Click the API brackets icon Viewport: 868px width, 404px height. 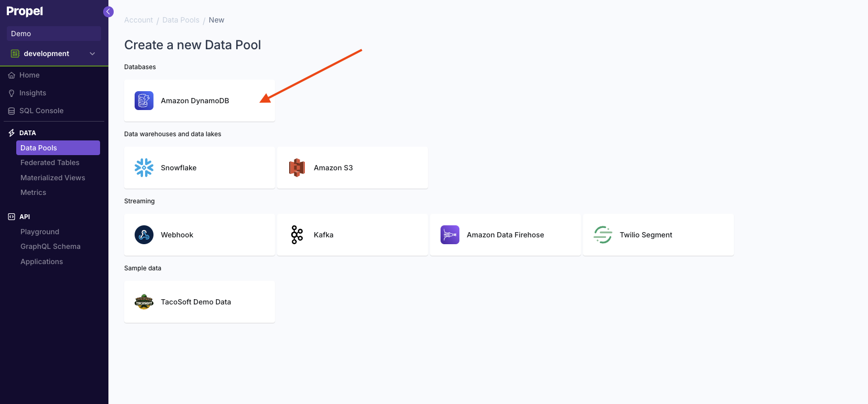[x=12, y=217]
